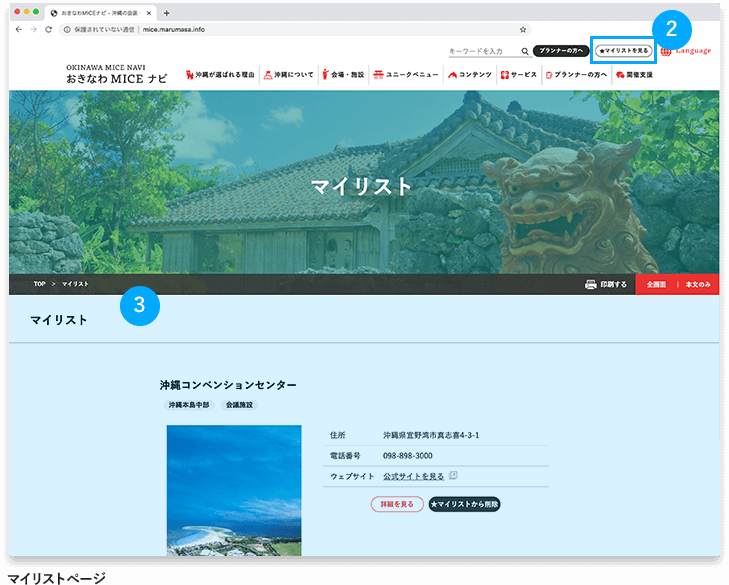The width and height of the screenshot is (729, 585).
Task: Open the ユニークベニュー menu item
Action: point(404,74)
